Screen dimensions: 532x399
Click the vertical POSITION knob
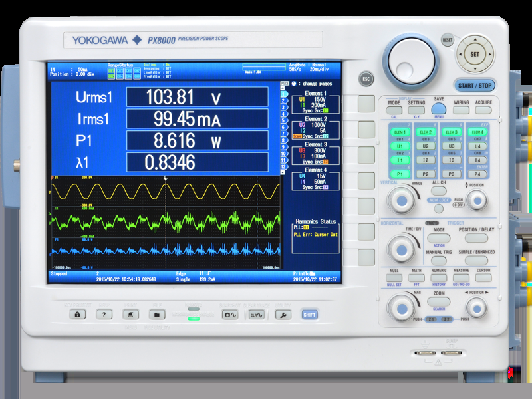click(477, 201)
